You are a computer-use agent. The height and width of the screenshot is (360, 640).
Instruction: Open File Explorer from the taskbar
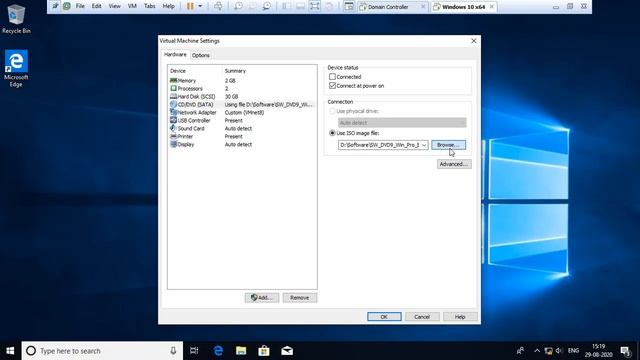click(x=241, y=351)
